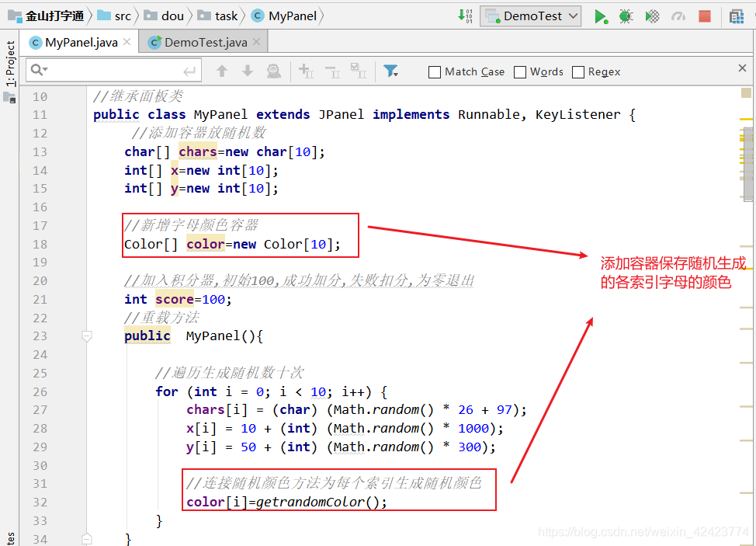Open the Project tool window tab
The height and width of the screenshot is (546, 756).
[10, 64]
